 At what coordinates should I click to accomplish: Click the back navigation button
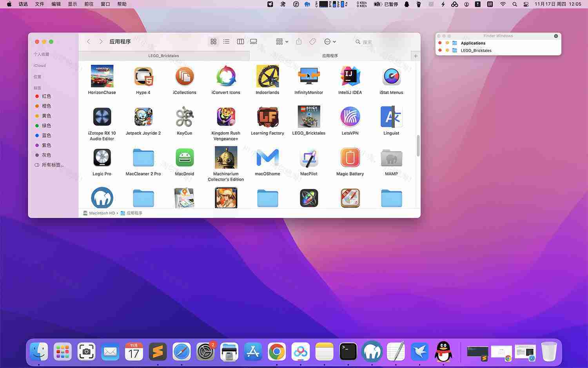coord(89,41)
